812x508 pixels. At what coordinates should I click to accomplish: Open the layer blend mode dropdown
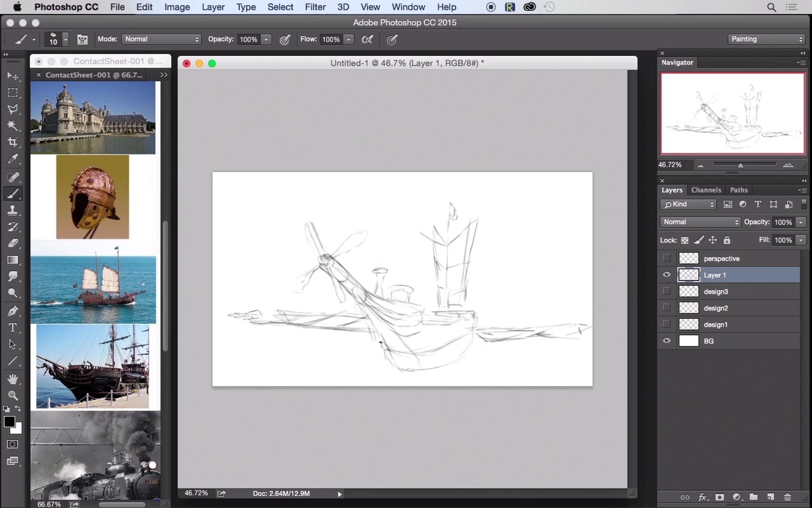tap(700, 222)
